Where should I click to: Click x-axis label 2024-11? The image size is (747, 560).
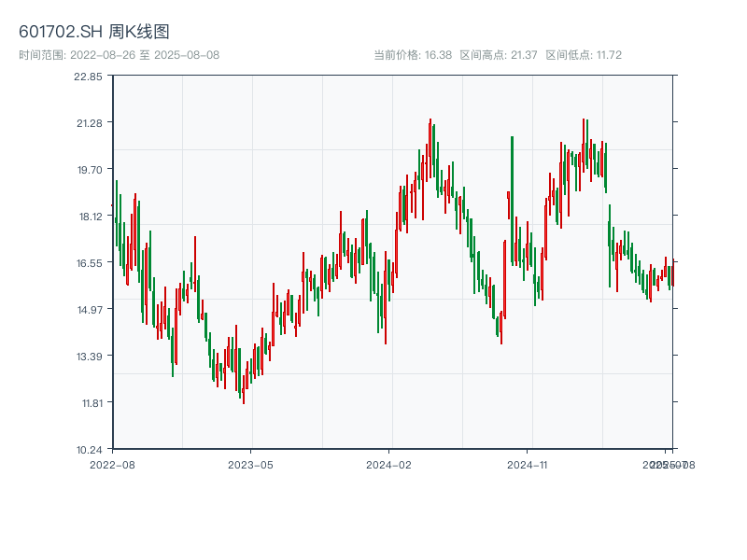pos(527,465)
